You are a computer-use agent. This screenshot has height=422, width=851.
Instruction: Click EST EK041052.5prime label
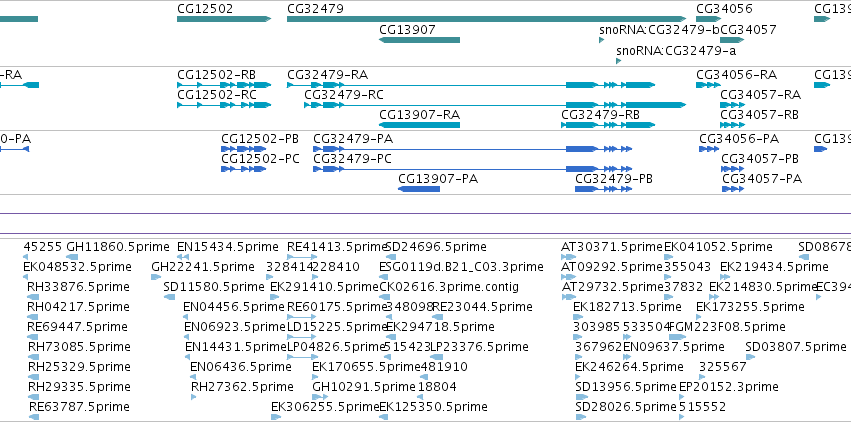coord(718,247)
